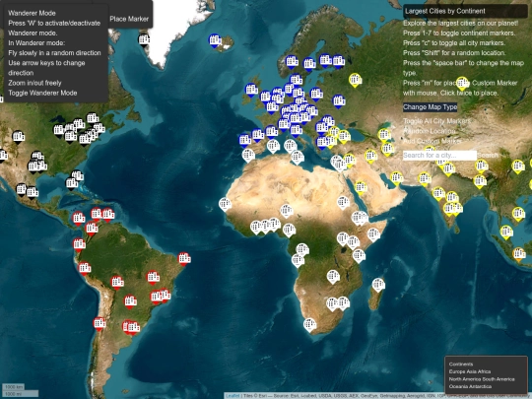Screen dimensions: 532x399
Task: Click the white marker at Africa's southwestern tip
Action: click(x=309, y=325)
